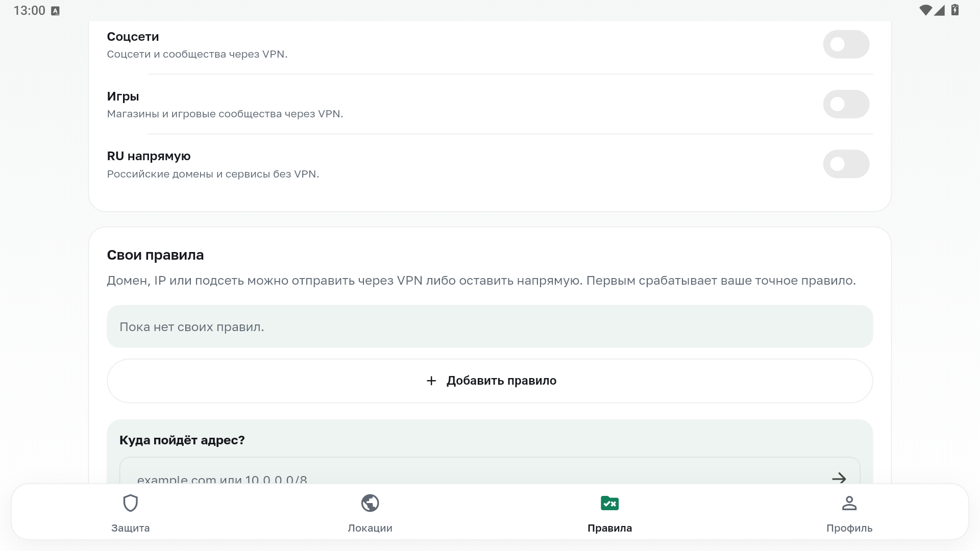Tap the 13:00 clock
This screenshot has width=980, height=551.
click(29, 11)
